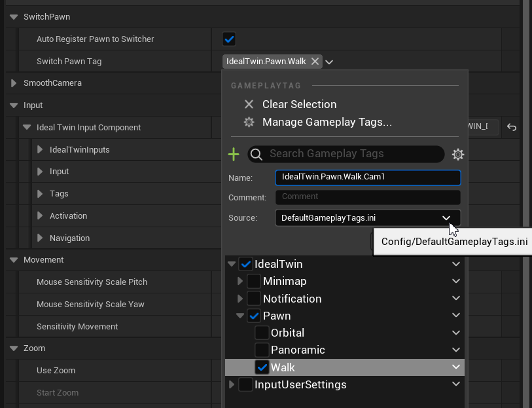Check the Orbital tag checkbox
The image size is (532, 408).
click(262, 333)
